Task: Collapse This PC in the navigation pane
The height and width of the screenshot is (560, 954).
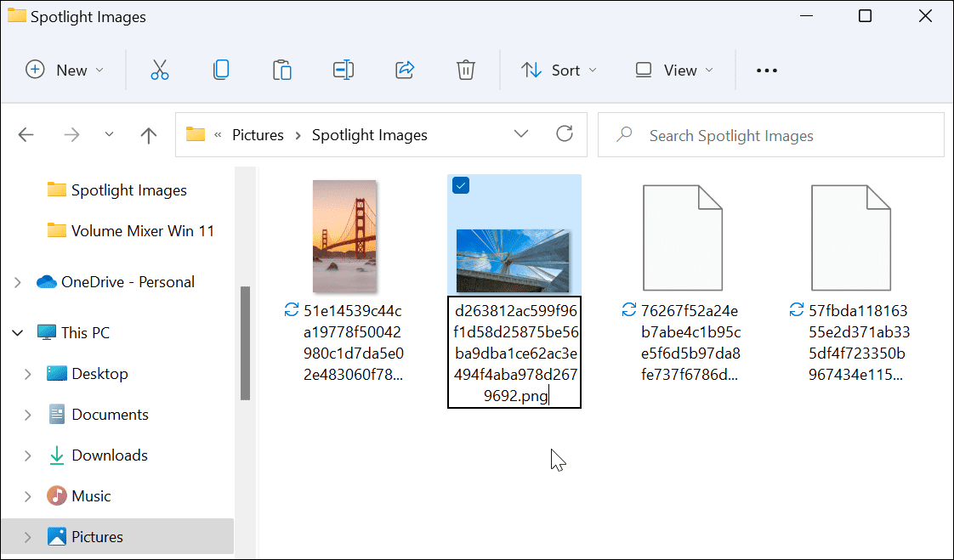Action: click(x=17, y=332)
